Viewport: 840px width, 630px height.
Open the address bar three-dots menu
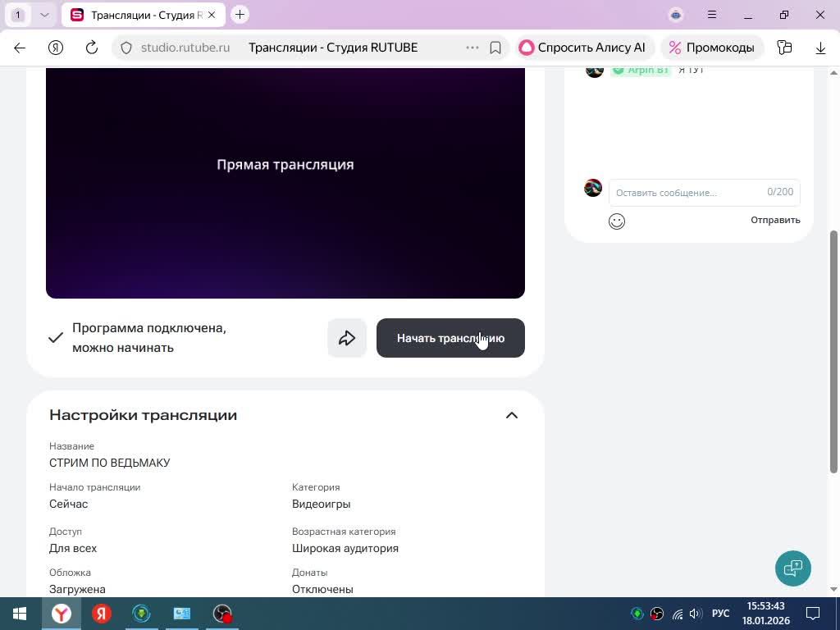pyautogui.click(x=472, y=48)
